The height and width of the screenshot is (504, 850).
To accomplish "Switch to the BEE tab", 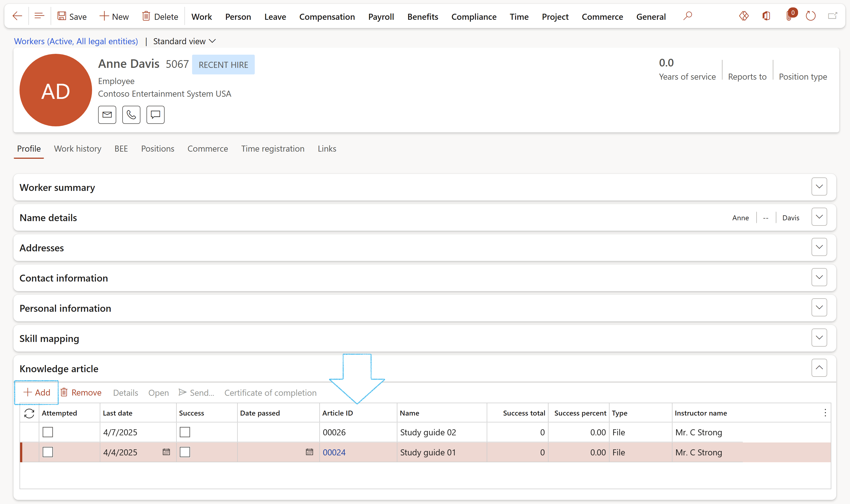I will point(121,149).
